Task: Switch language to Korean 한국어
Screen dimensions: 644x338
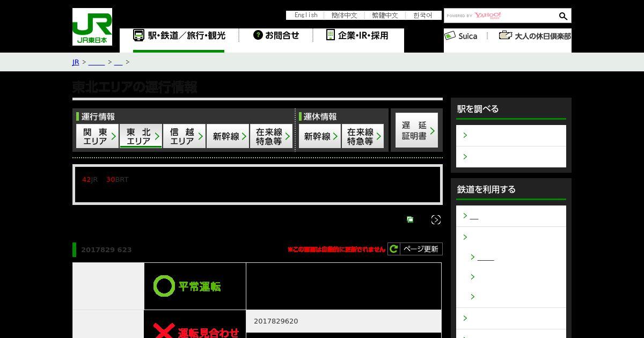Action: tap(423, 16)
